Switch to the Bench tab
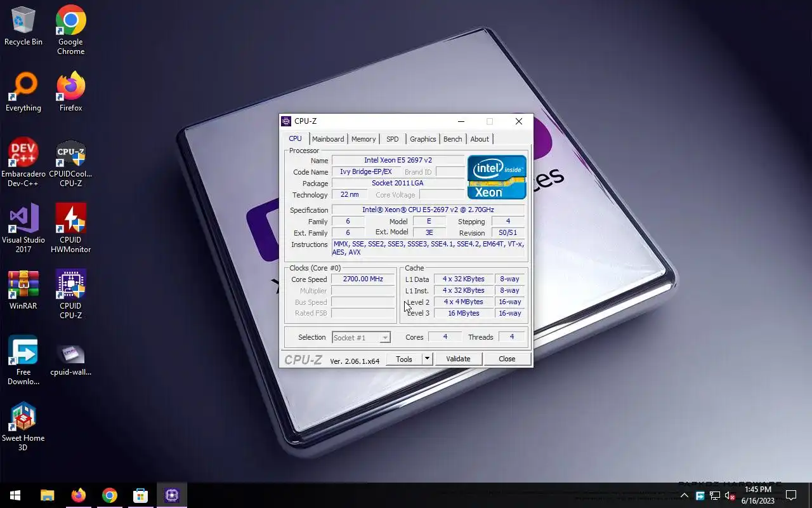 point(453,139)
